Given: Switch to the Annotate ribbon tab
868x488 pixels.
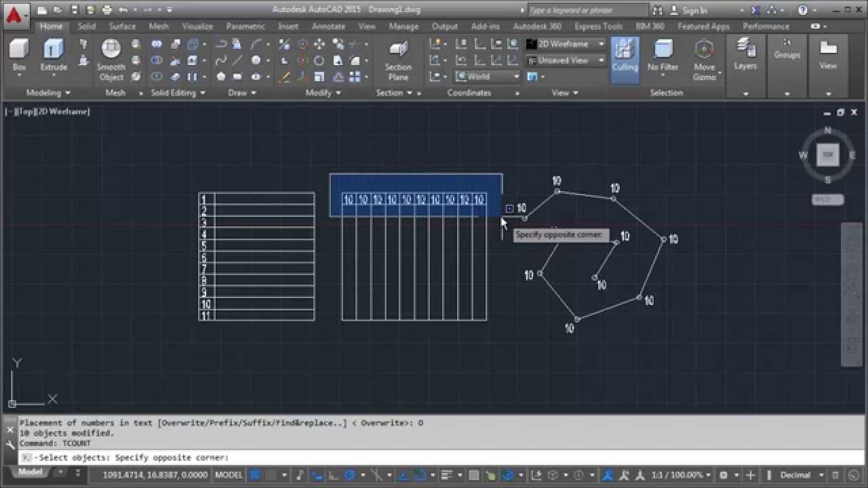Looking at the screenshot, I should (328, 26).
